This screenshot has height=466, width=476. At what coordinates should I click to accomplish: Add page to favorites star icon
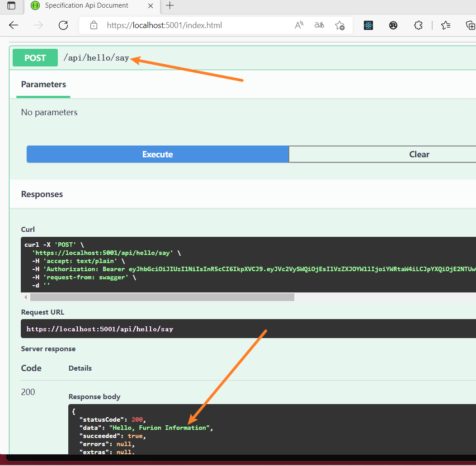coord(339,25)
